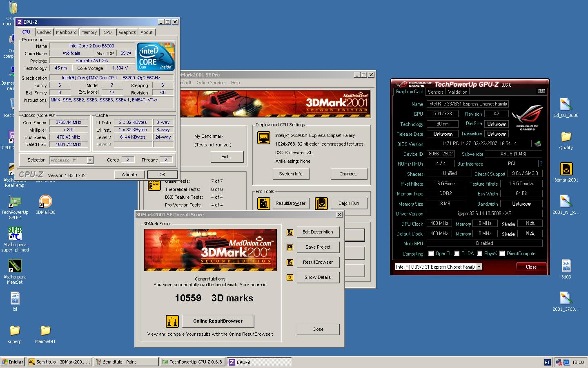Click the Show Details magnifier icon
The image size is (588, 368).
coord(290,278)
